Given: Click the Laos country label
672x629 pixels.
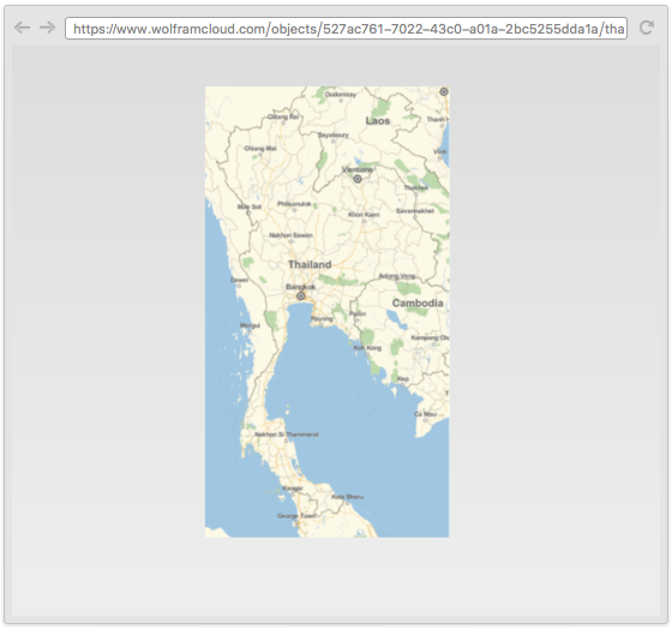Looking at the screenshot, I should coord(378,121).
